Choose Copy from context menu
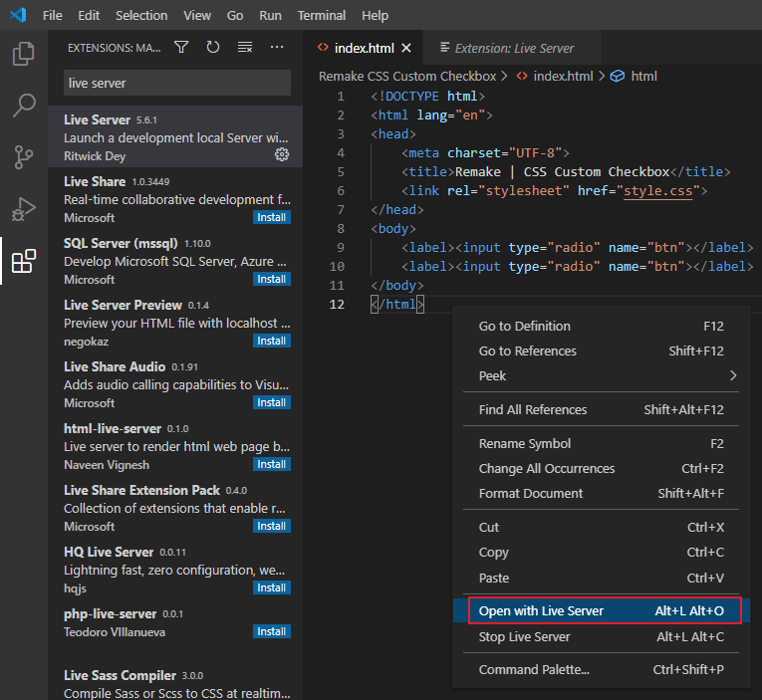 602,553
